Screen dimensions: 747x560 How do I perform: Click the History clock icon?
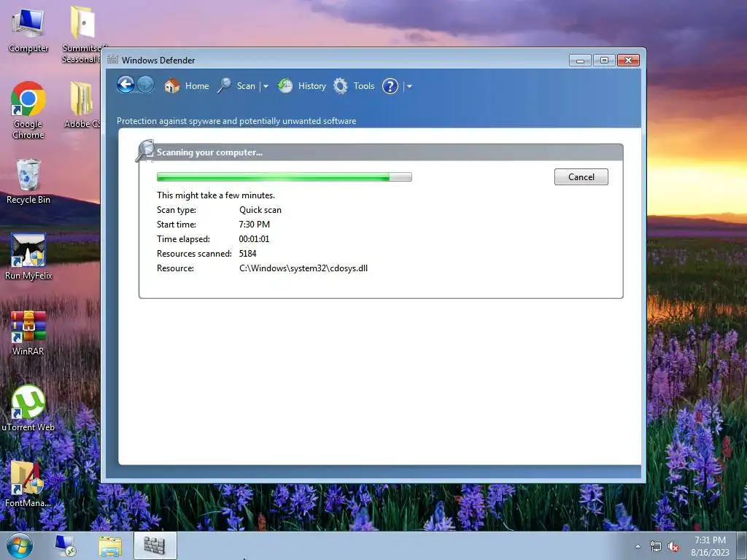pos(285,86)
